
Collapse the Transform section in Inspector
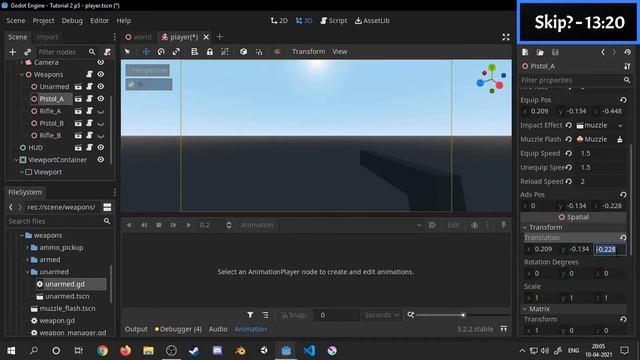click(x=525, y=227)
